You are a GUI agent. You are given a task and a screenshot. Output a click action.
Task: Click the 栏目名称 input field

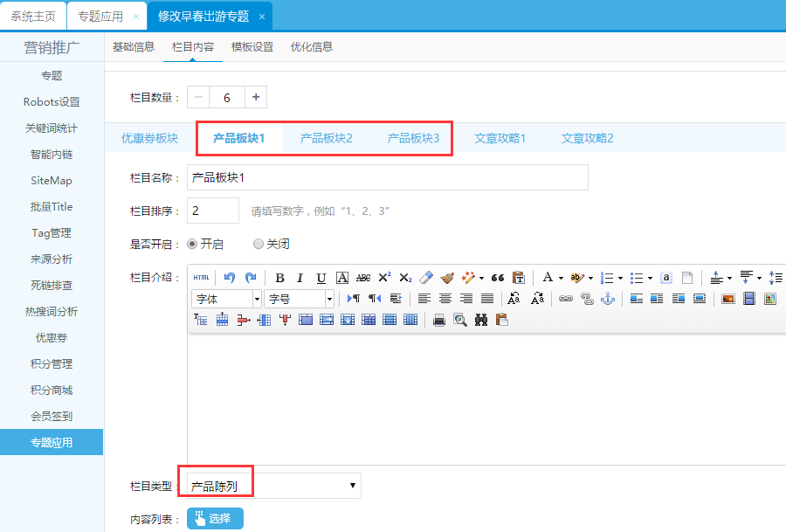point(387,177)
